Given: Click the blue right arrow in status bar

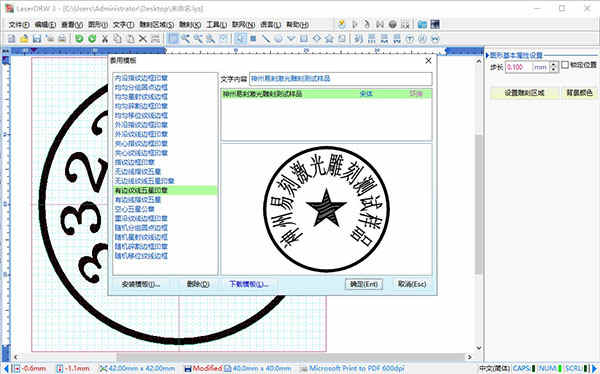Looking at the screenshot, I should 595,369.
